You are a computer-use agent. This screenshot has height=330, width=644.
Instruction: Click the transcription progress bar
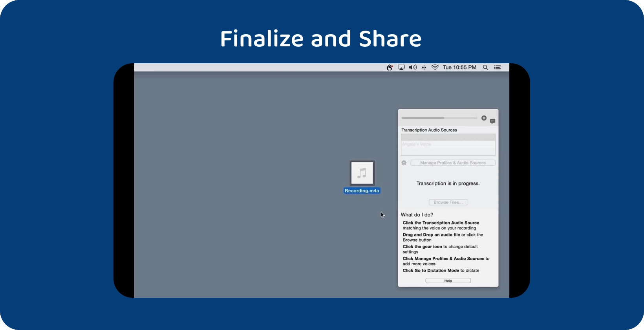point(439,118)
